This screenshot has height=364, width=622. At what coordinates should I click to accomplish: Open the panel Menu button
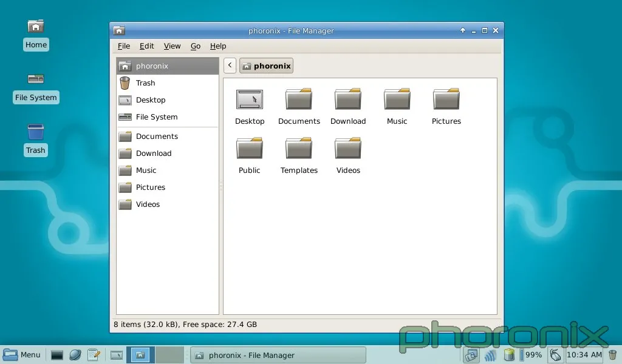22,355
